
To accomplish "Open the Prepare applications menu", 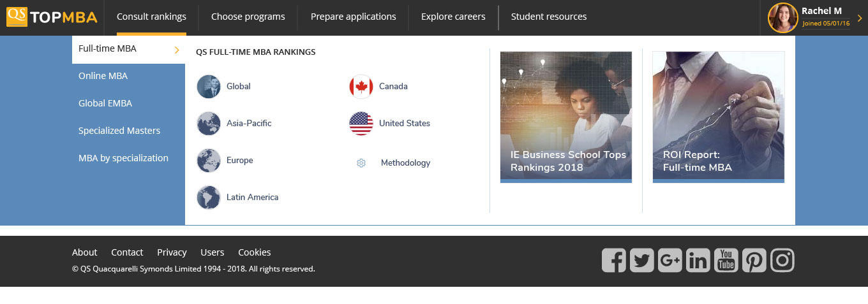I will pos(354,17).
